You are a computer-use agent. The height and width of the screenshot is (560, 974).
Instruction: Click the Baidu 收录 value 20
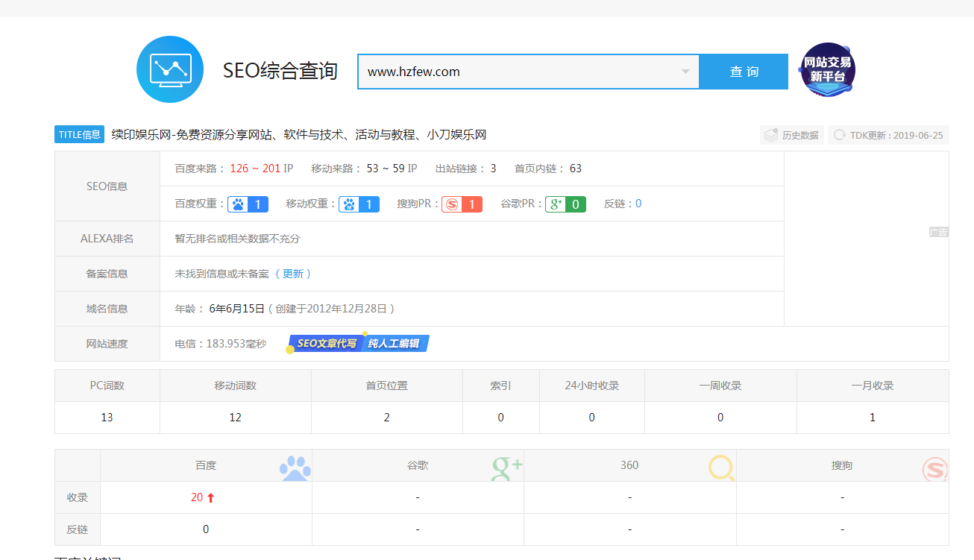197,497
